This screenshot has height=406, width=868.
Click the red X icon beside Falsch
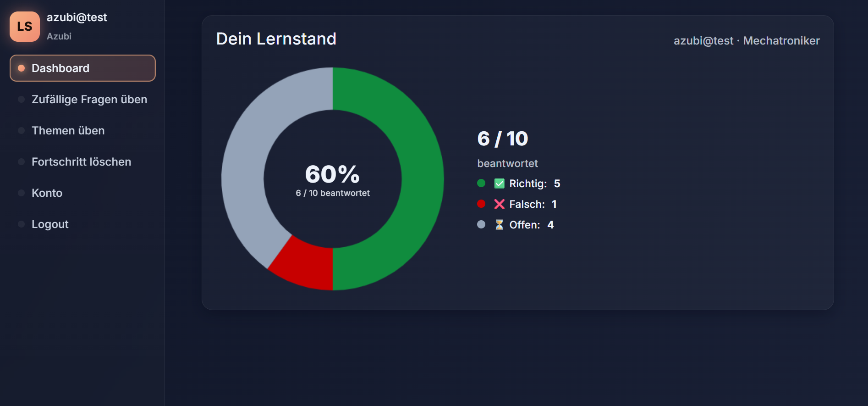pos(499,204)
